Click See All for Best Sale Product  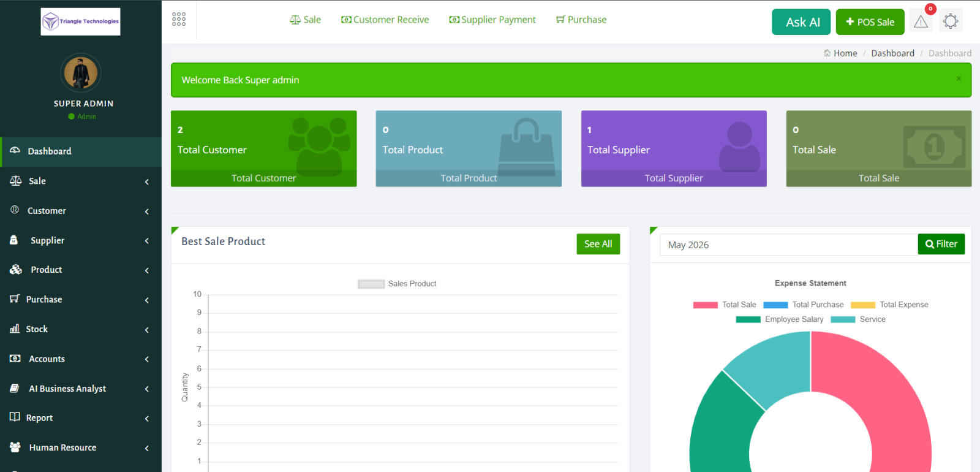[598, 244]
